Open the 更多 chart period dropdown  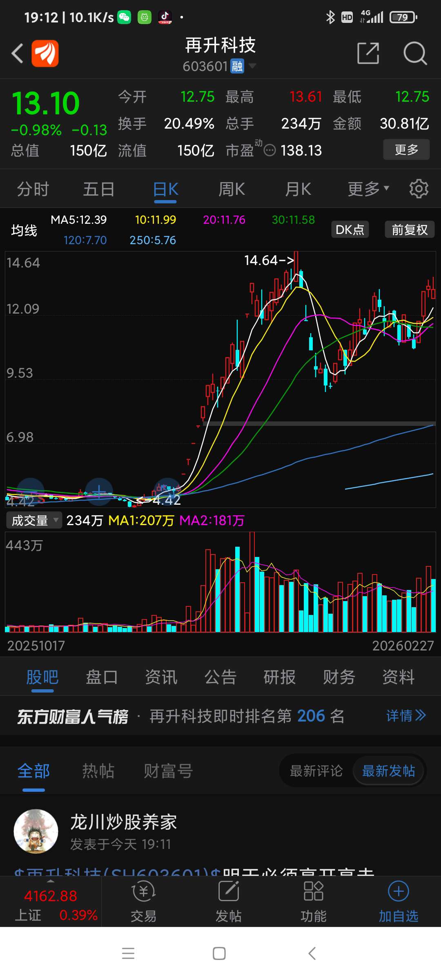pos(368,189)
